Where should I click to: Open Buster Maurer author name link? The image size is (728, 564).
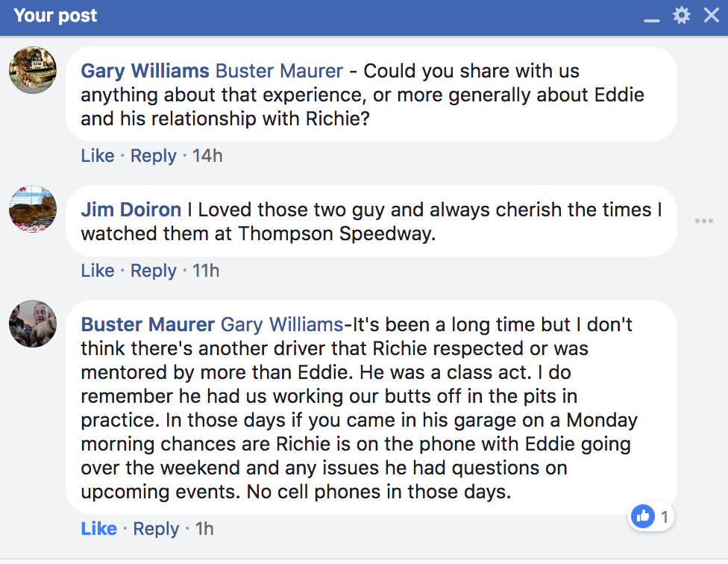(x=148, y=325)
